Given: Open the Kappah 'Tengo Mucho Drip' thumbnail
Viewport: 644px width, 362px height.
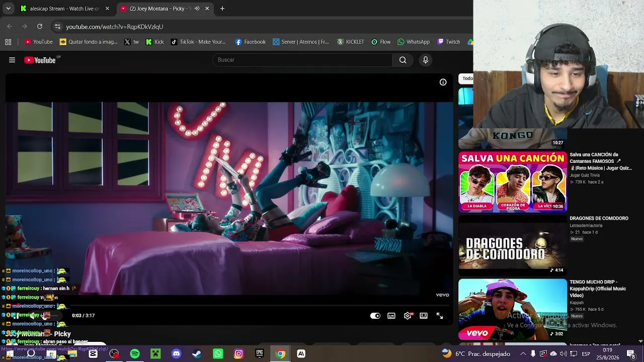Looking at the screenshot, I should [513, 309].
